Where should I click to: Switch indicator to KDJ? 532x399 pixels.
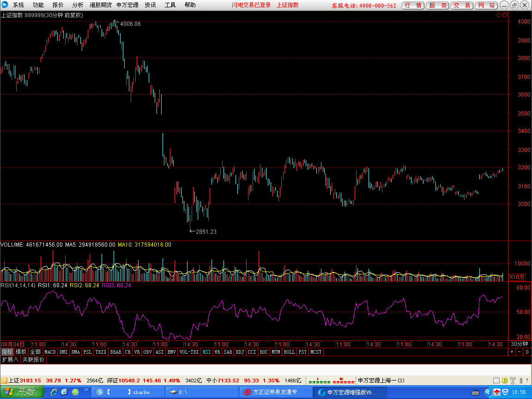[240, 352]
